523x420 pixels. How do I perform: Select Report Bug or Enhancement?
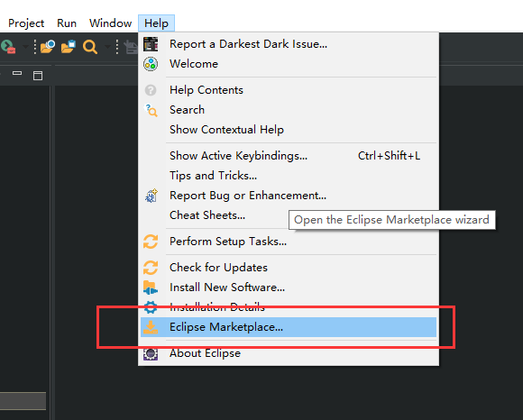289,196
